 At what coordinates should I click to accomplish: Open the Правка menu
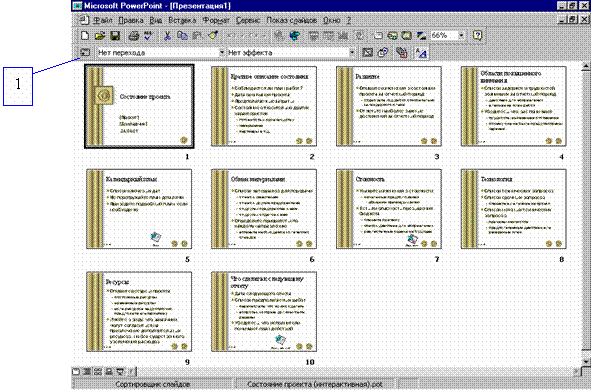tap(131, 20)
